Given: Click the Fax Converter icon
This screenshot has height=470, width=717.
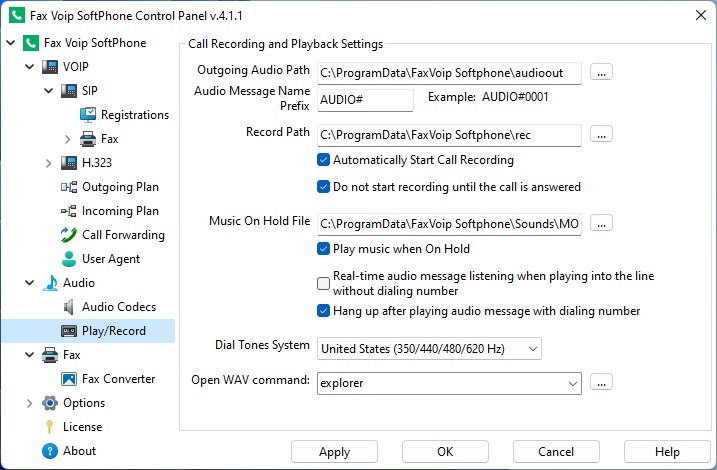Looking at the screenshot, I should tap(69, 379).
